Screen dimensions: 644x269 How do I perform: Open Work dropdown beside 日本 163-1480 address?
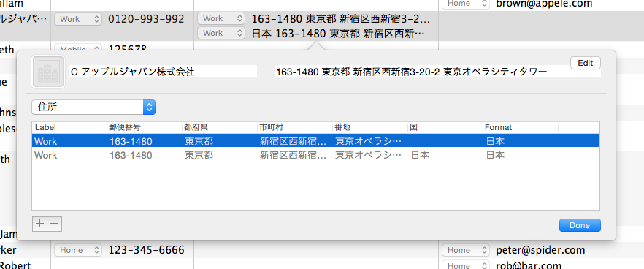[x=221, y=34]
